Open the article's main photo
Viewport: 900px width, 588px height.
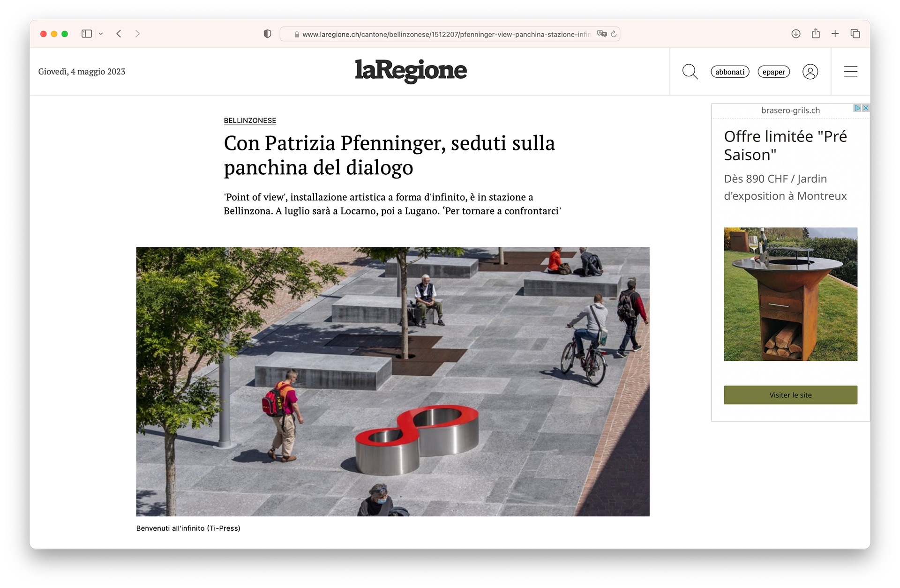tap(393, 381)
